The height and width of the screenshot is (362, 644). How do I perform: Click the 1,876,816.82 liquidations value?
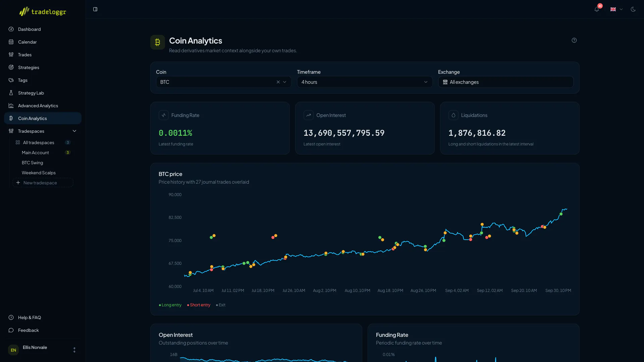click(x=477, y=133)
